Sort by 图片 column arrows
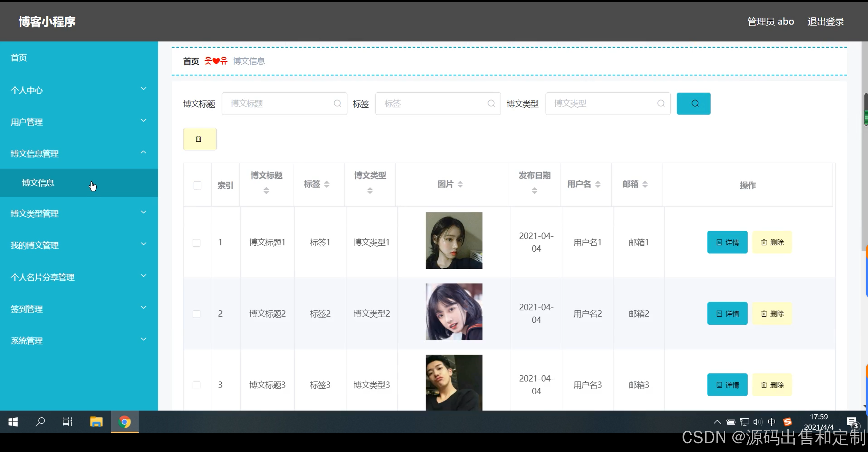Screen dimensions: 868x452 pos(460,184)
